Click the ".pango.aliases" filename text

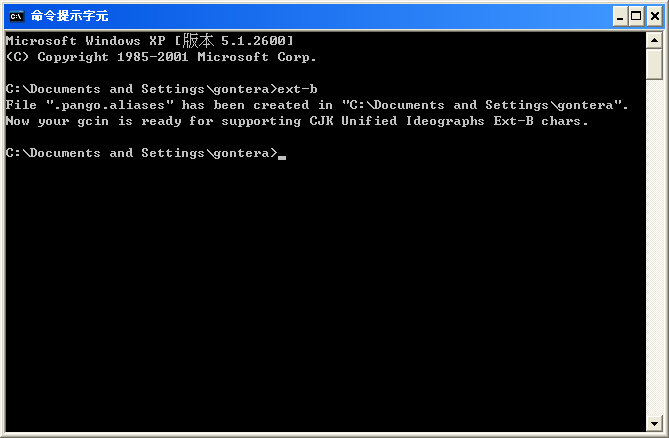point(97,105)
